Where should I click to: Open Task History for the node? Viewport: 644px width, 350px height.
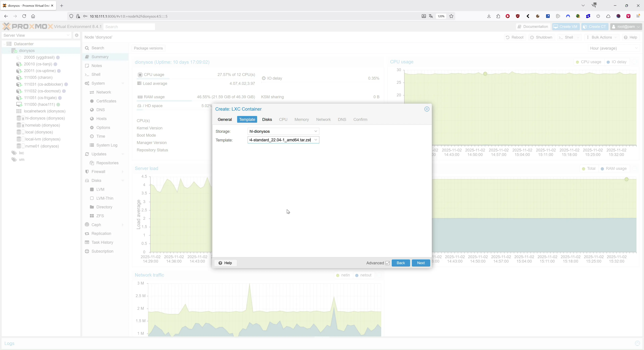click(x=102, y=242)
